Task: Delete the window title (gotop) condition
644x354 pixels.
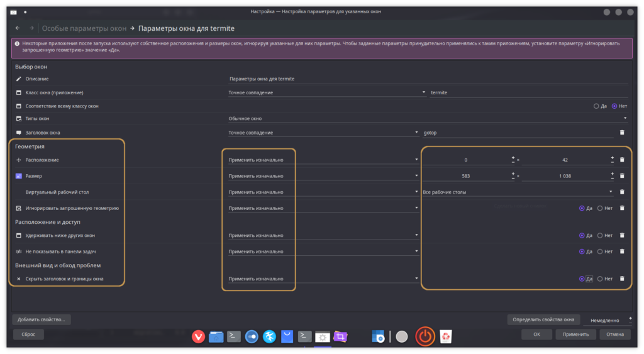Action: (622, 132)
